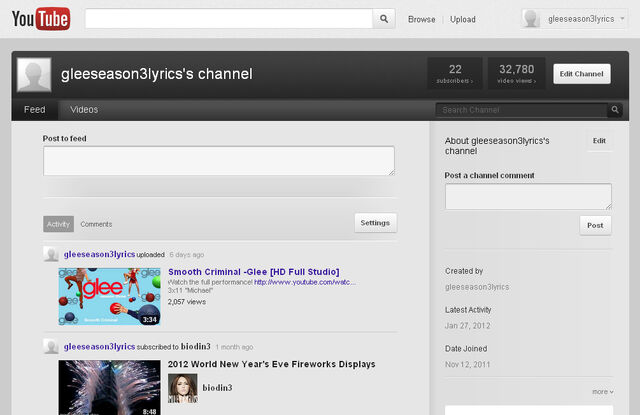Open the New Year's Eve fireworks thumbnail

coord(109,387)
